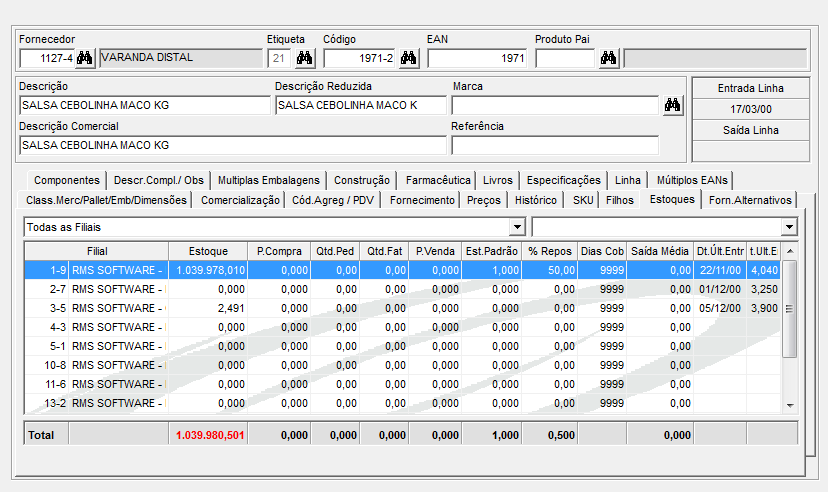Open Produto Pai search binoculars
This screenshot has width=828, height=492.
(x=608, y=58)
